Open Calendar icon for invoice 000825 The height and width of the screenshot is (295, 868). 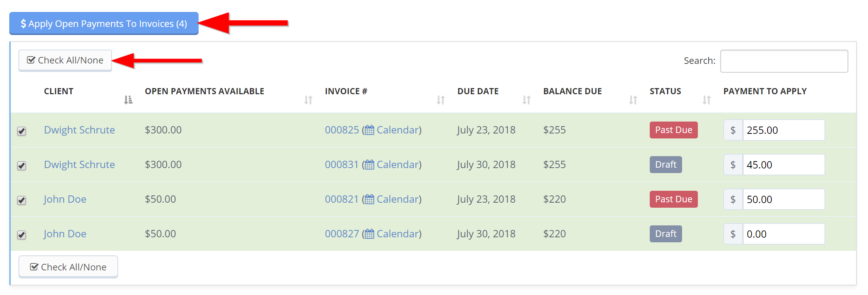tap(370, 130)
